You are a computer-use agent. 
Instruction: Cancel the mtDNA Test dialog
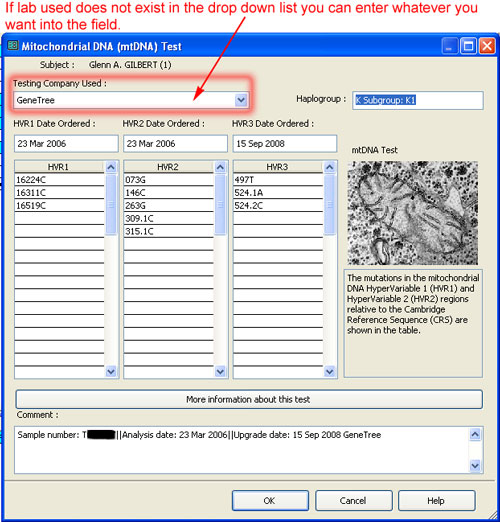(x=353, y=500)
